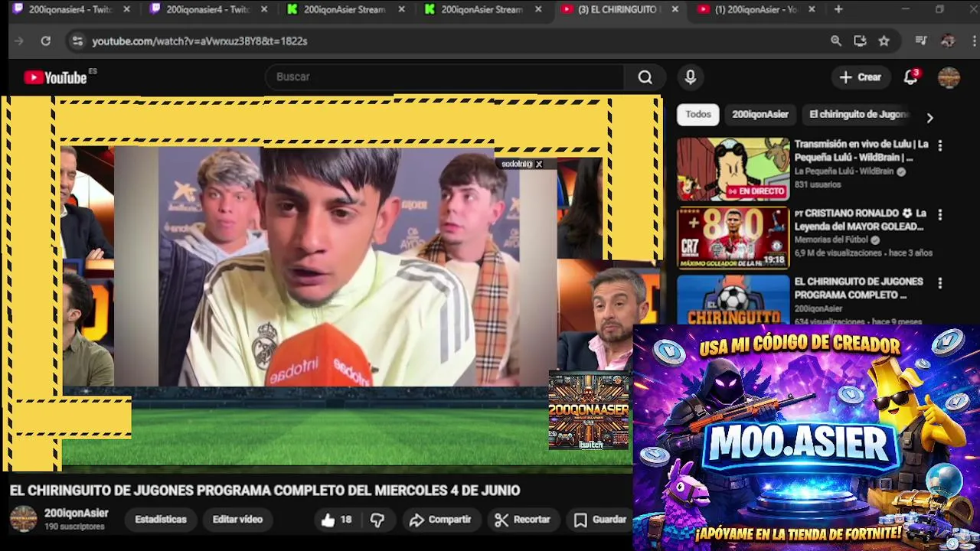980x551 pixels.
Task: Open the YouTube account avatar menu
Action: click(x=949, y=77)
